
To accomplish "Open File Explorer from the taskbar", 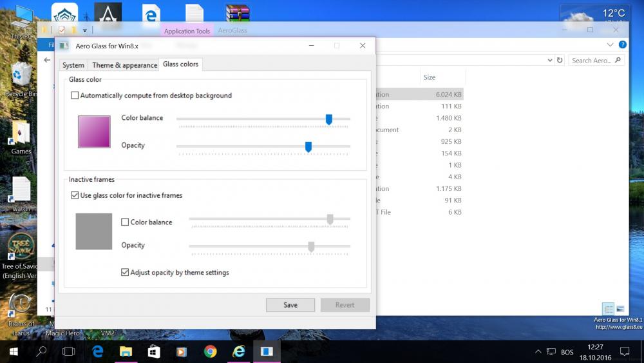I will pyautogui.click(x=126, y=351).
